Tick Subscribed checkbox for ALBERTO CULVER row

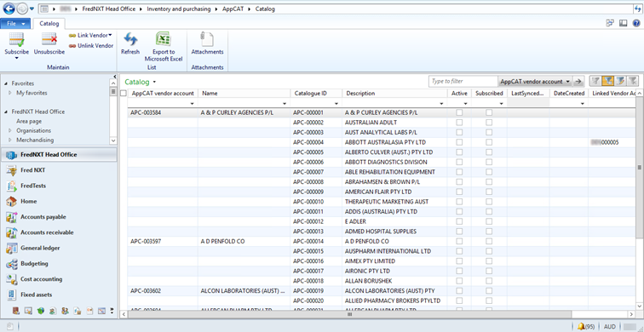pos(489,152)
